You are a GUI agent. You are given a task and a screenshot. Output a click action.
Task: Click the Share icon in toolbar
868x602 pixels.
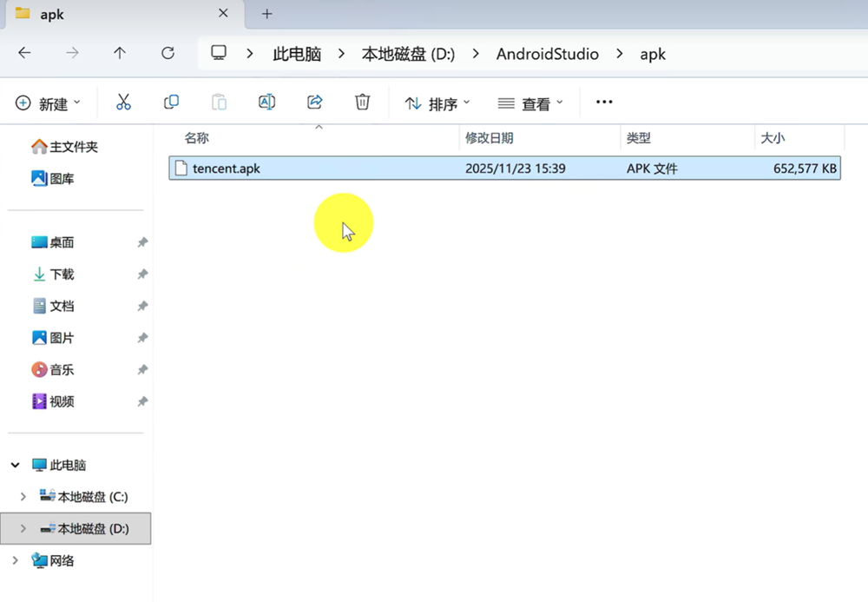(315, 103)
